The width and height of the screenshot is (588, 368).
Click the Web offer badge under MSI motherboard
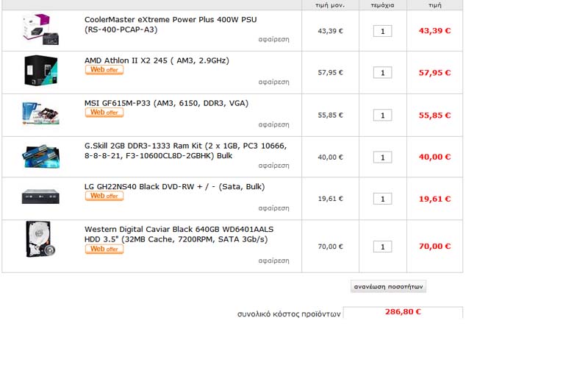(x=104, y=113)
